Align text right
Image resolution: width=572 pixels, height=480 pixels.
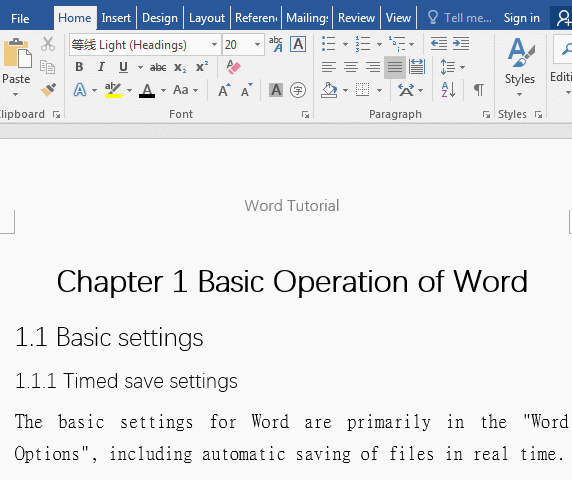(x=373, y=67)
